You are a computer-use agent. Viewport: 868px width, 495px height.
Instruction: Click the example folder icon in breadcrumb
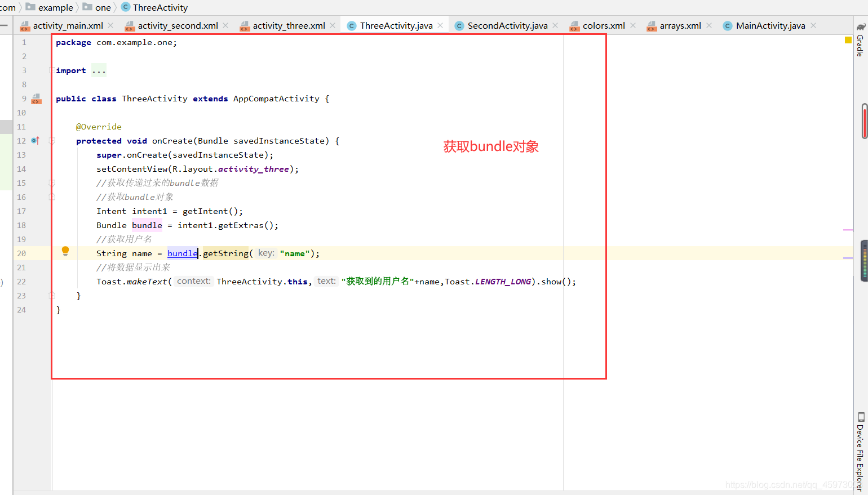[30, 7]
